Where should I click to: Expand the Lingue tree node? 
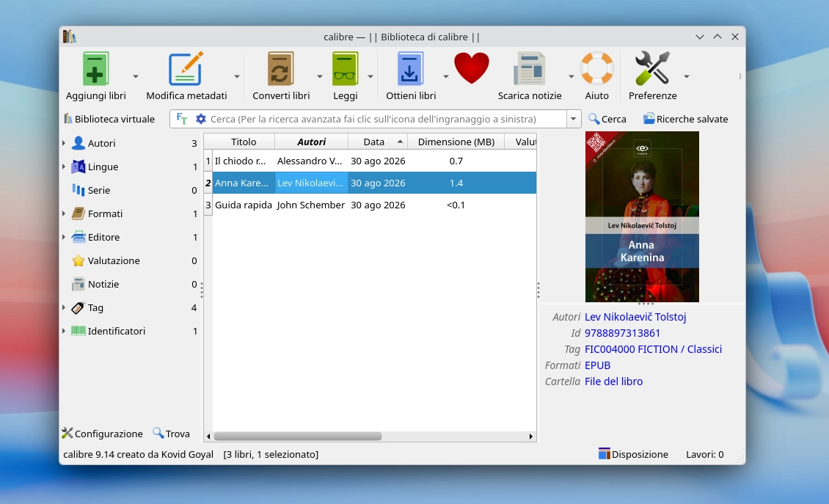64,167
